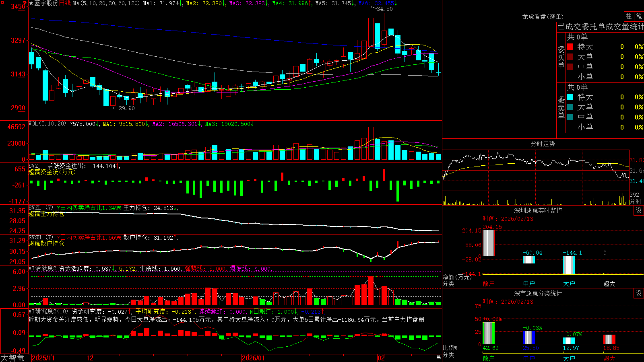Screen dimensions: 644x362
Task: Click the 超赢主力持仓 label
Action: [46, 214]
